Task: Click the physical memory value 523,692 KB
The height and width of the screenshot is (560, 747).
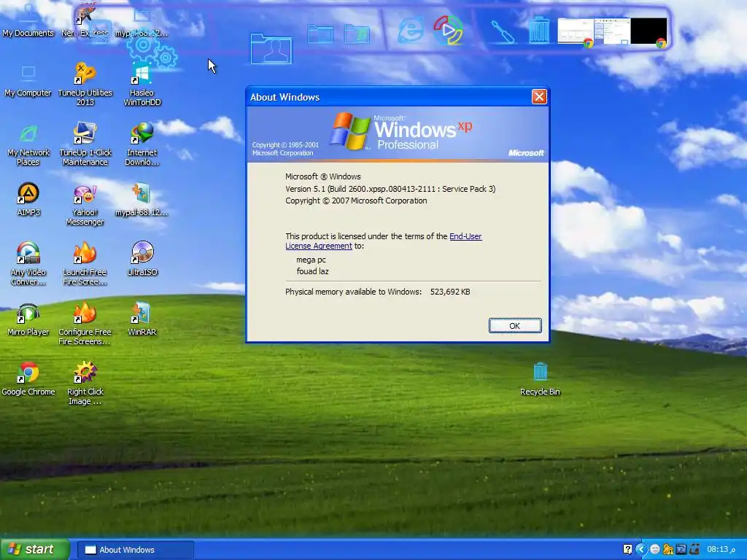Action: [450, 292]
